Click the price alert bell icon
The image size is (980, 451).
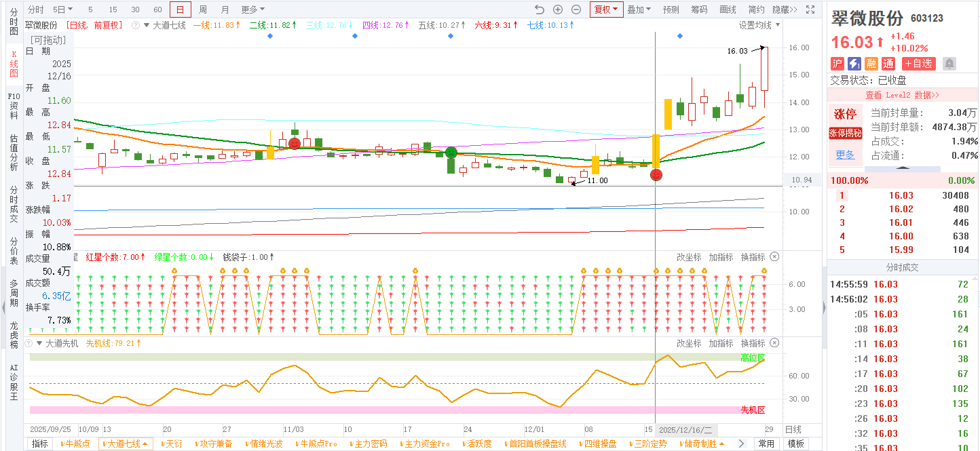pos(949,63)
